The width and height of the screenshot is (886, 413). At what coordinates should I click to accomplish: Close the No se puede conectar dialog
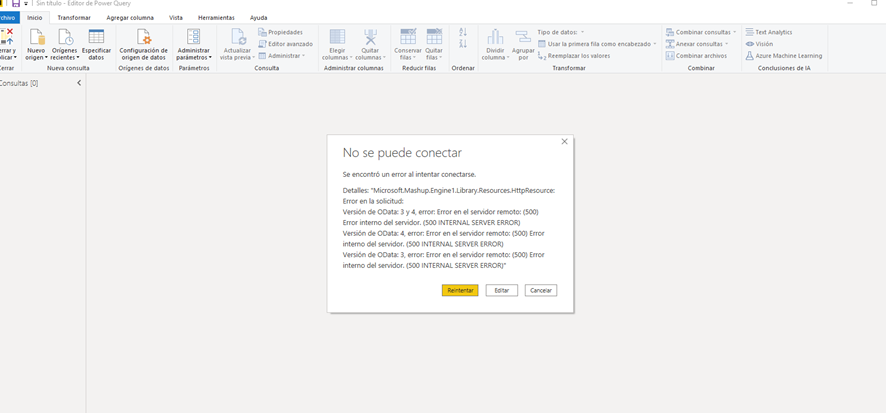pyautogui.click(x=564, y=142)
